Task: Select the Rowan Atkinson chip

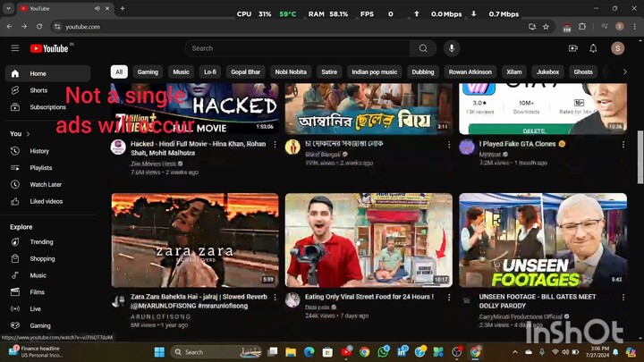Action: point(470,72)
